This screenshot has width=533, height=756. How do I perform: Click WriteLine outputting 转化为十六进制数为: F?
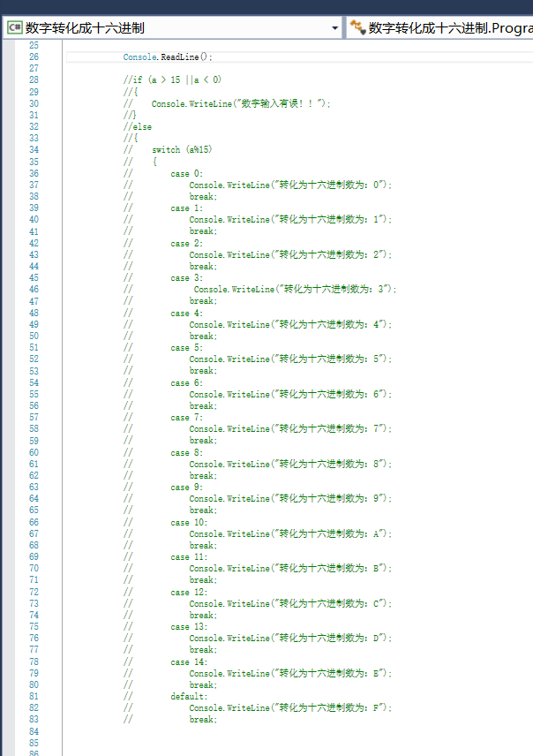290,708
